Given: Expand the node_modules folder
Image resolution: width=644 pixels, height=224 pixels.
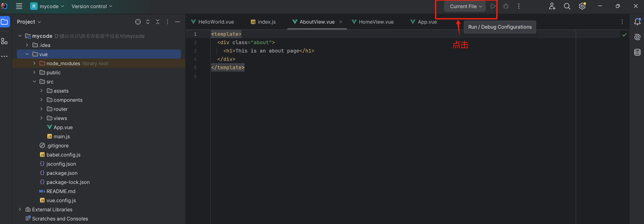Looking at the screenshot, I should pos(34,63).
